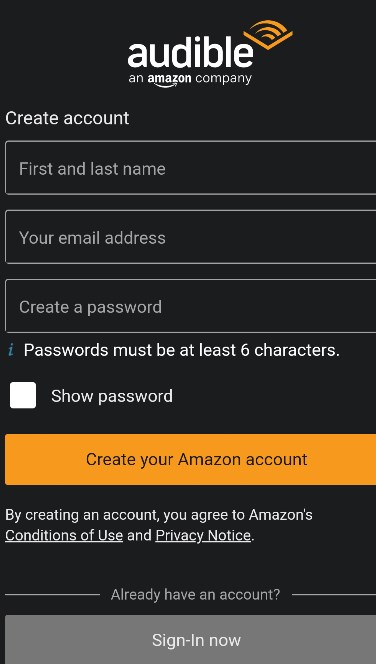Viewport: 376px width, 664px height.
Task: Click the Create account heading
Action: (67, 118)
